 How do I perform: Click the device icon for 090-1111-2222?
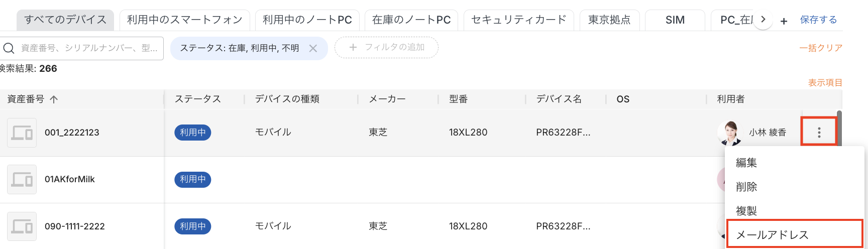click(22, 226)
